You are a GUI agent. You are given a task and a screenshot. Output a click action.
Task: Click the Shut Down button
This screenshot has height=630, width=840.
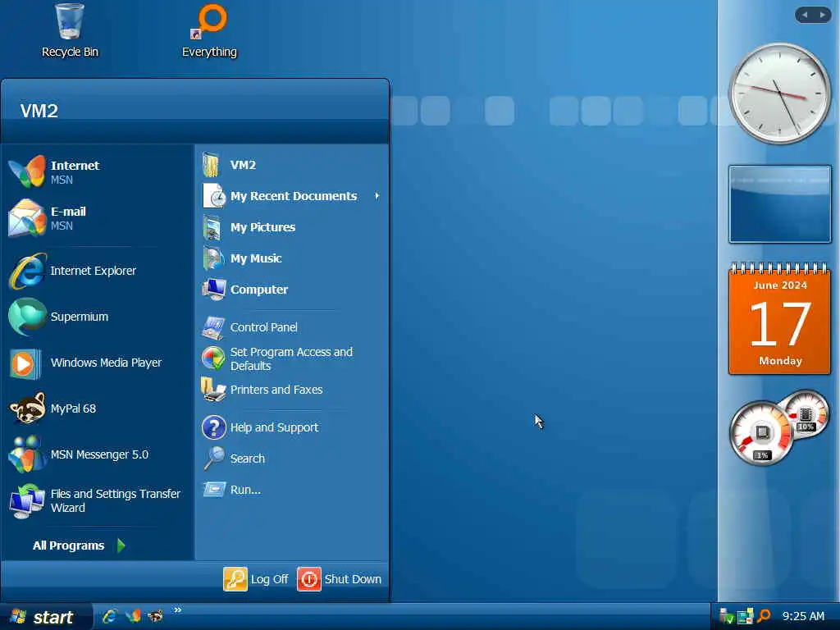point(340,579)
